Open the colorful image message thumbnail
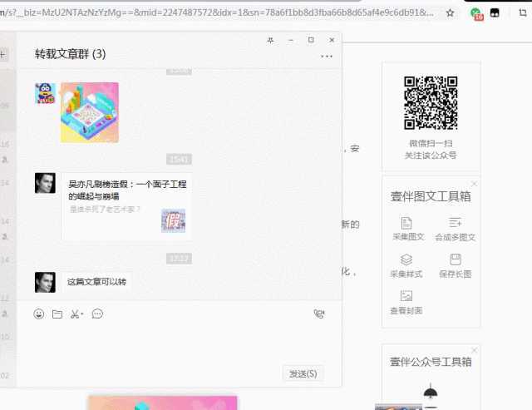 [90, 112]
